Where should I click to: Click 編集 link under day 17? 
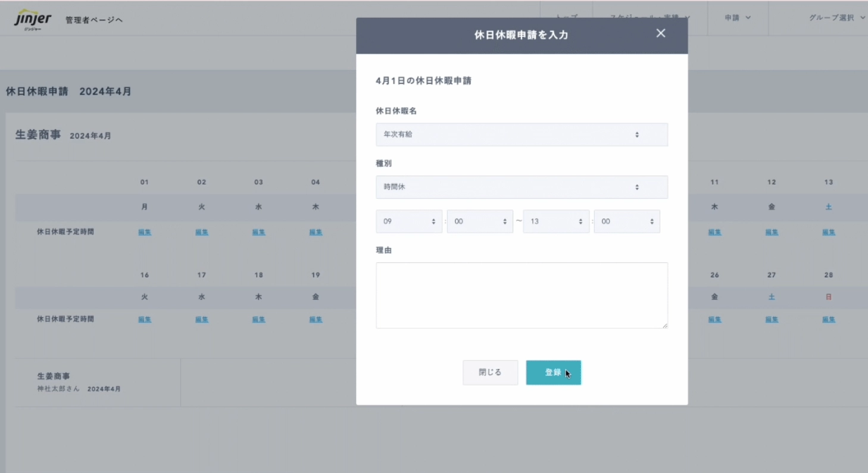click(x=202, y=319)
